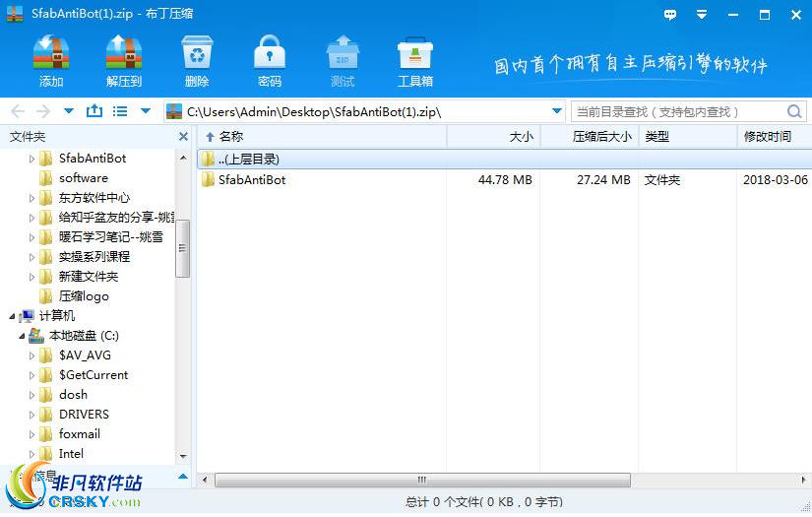
Task: Click the 文件夹 type cell of SfabAntiBot
Action: [662, 180]
